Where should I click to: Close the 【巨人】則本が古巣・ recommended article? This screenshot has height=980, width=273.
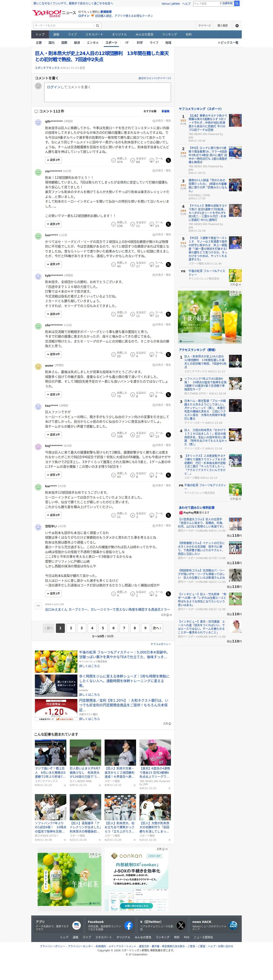(x=134, y=785)
